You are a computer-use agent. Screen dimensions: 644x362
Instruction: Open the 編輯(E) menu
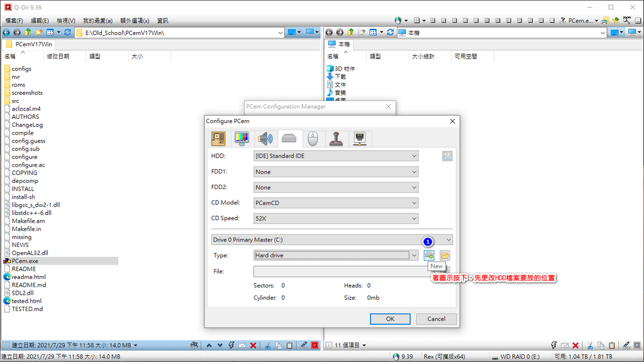tap(40, 21)
